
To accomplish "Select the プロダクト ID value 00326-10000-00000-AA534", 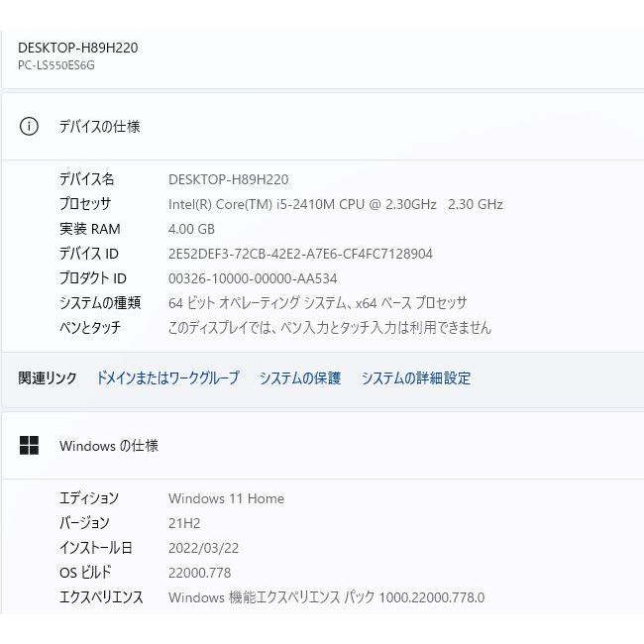I will point(253,278).
